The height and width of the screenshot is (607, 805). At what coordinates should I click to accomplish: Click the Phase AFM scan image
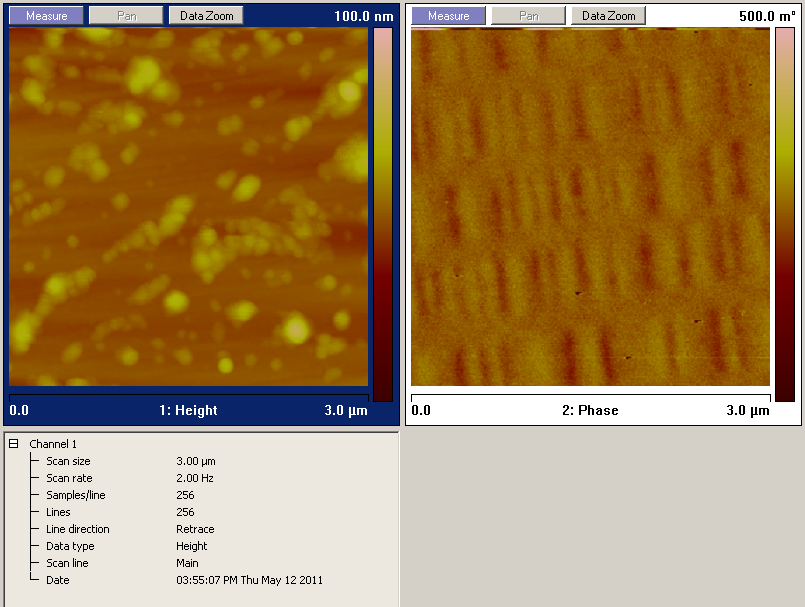[590, 206]
